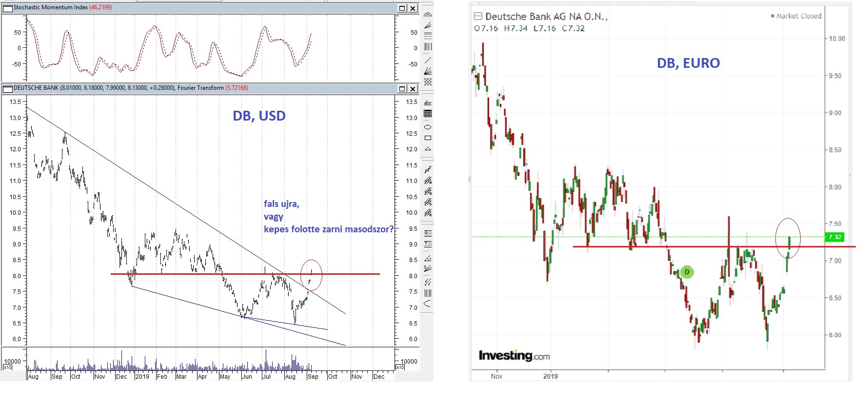Viewport: 868px width, 408px height.
Task: Select the Fibonacci retracement lines tool
Action: [x=428, y=36]
